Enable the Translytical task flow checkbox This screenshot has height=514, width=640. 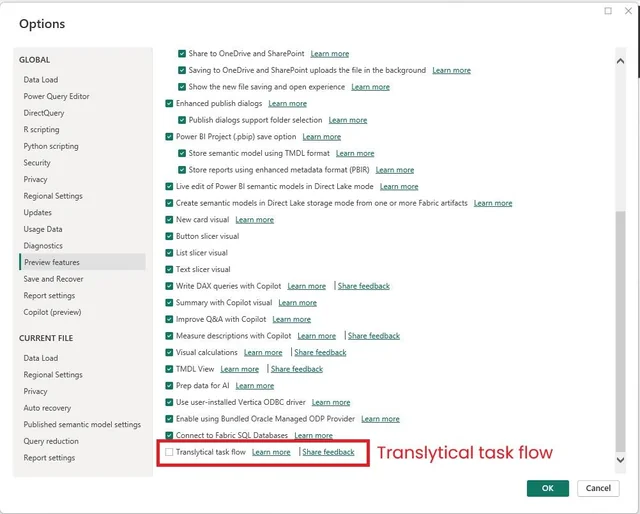(x=169, y=452)
